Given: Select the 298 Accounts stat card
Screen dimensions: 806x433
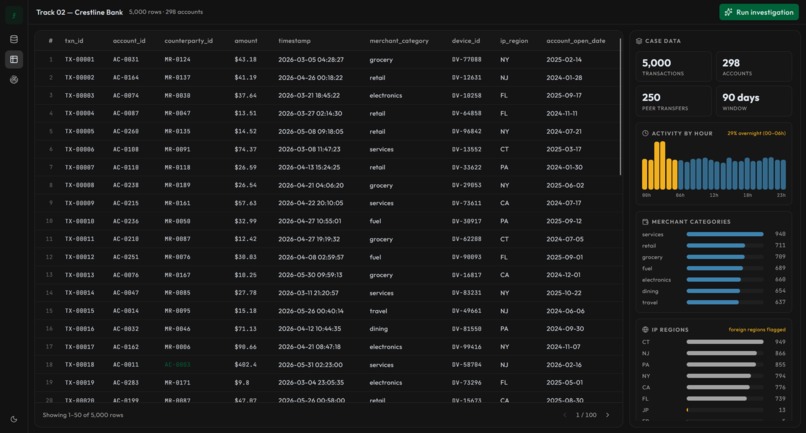Looking at the screenshot, I should pos(754,66).
